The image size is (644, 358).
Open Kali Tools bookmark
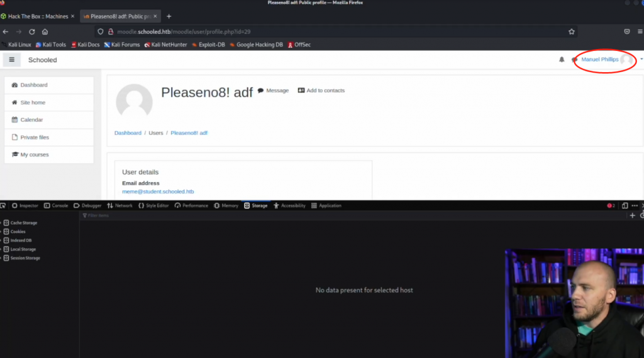pyautogui.click(x=51, y=45)
